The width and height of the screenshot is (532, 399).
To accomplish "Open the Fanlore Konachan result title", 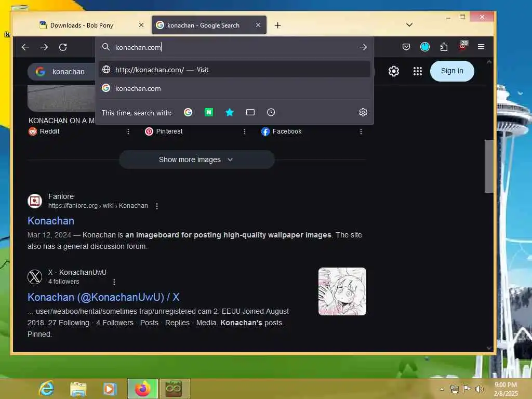I will [51, 221].
